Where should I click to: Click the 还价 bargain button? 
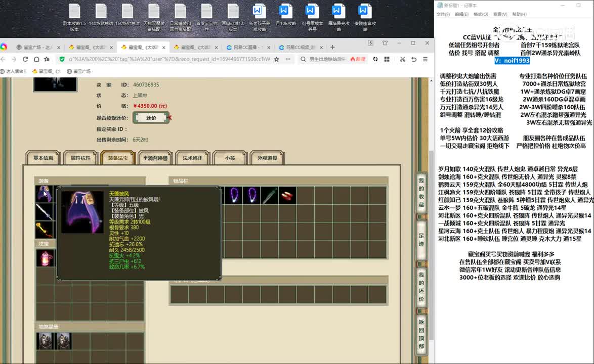click(x=151, y=118)
